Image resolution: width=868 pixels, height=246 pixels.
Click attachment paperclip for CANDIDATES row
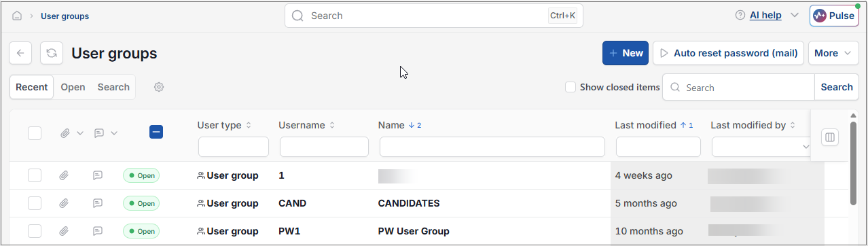coord(64,203)
